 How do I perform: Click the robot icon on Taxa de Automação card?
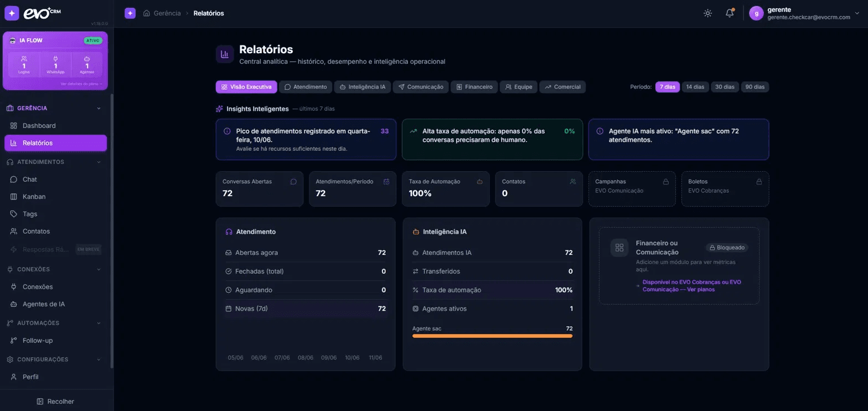[x=479, y=182]
